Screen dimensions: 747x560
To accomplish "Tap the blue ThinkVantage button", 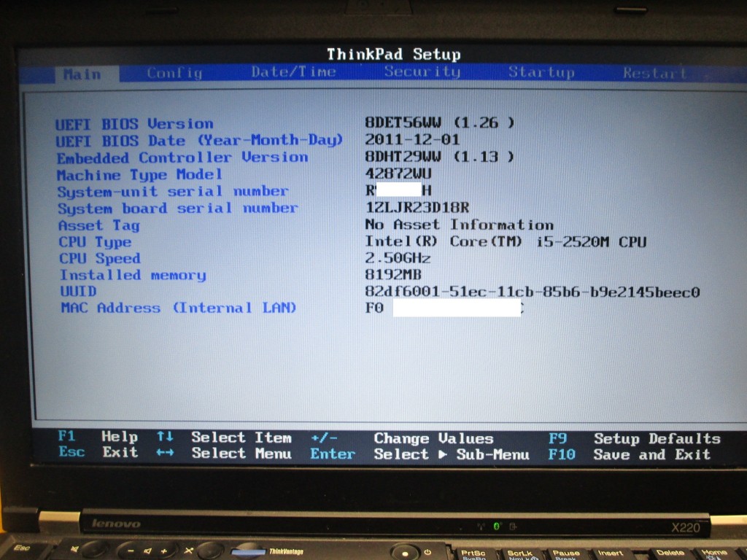I will (248, 552).
